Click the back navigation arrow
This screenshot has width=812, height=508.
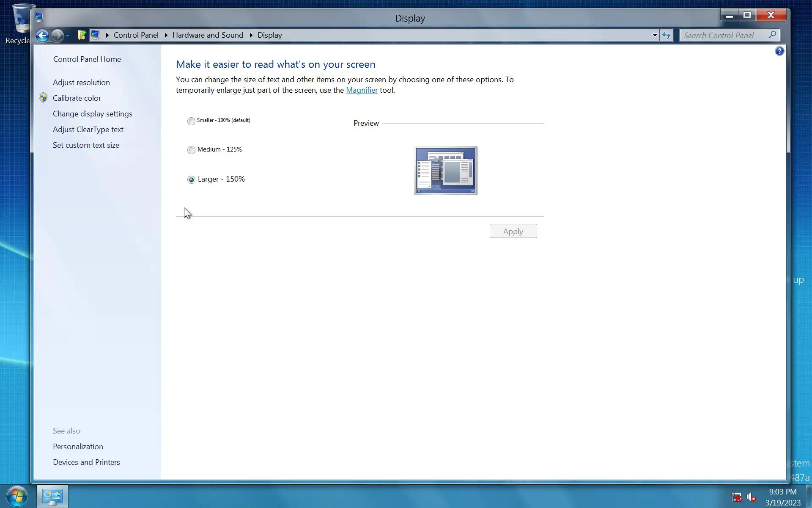tap(42, 35)
